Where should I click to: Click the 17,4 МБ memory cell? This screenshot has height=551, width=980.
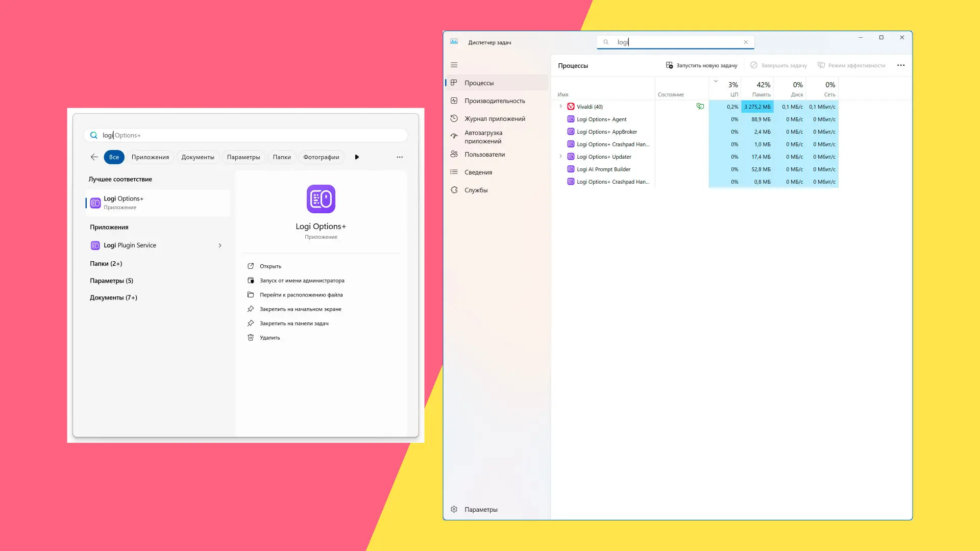[757, 157]
